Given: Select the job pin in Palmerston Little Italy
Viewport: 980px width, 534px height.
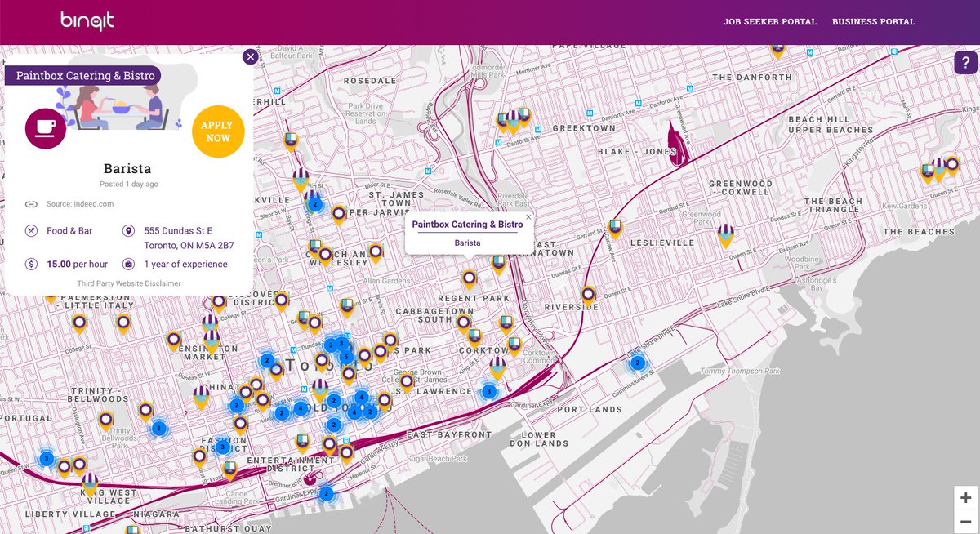Looking at the screenshot, I should pos(79,323).
